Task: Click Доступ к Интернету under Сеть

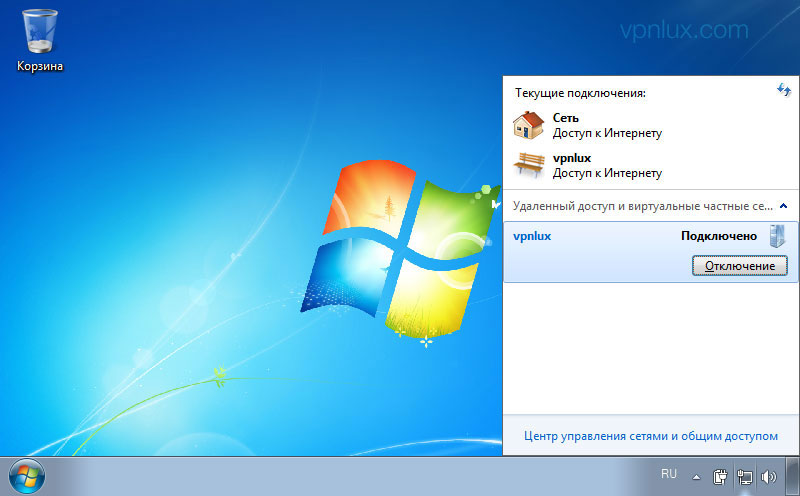Action: click(607, 133)
